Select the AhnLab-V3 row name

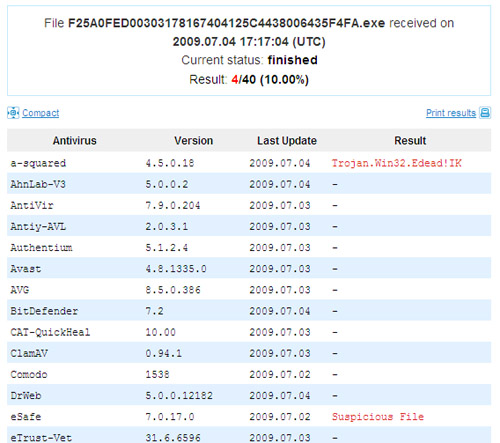click(38, 184)
